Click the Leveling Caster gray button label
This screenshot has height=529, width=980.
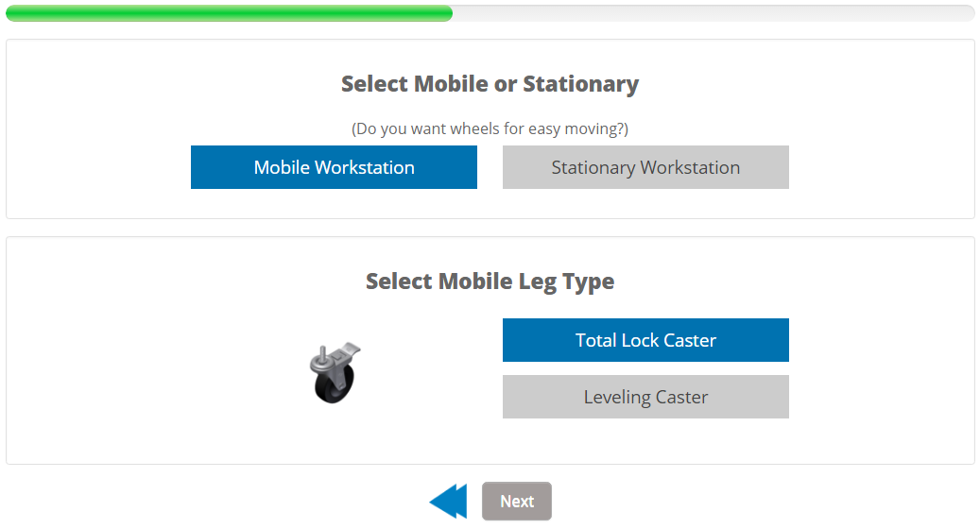645,397
